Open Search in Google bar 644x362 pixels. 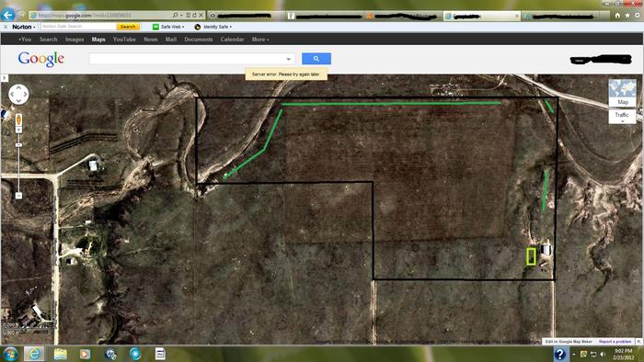click(49, 40)
